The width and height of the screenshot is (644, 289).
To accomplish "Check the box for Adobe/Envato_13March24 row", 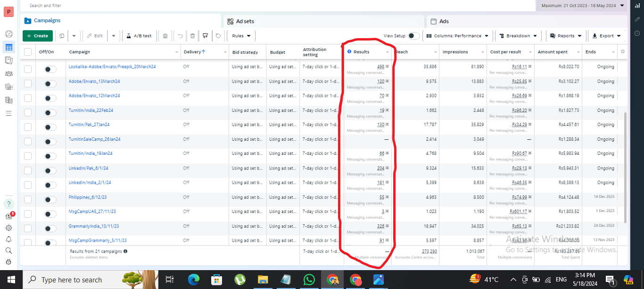I will click(x=28, y=84).
